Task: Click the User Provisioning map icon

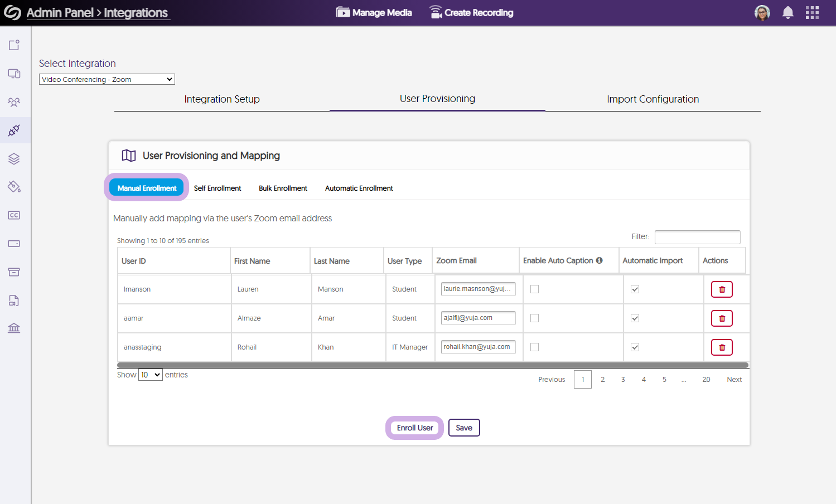Action: coord(129,156)
